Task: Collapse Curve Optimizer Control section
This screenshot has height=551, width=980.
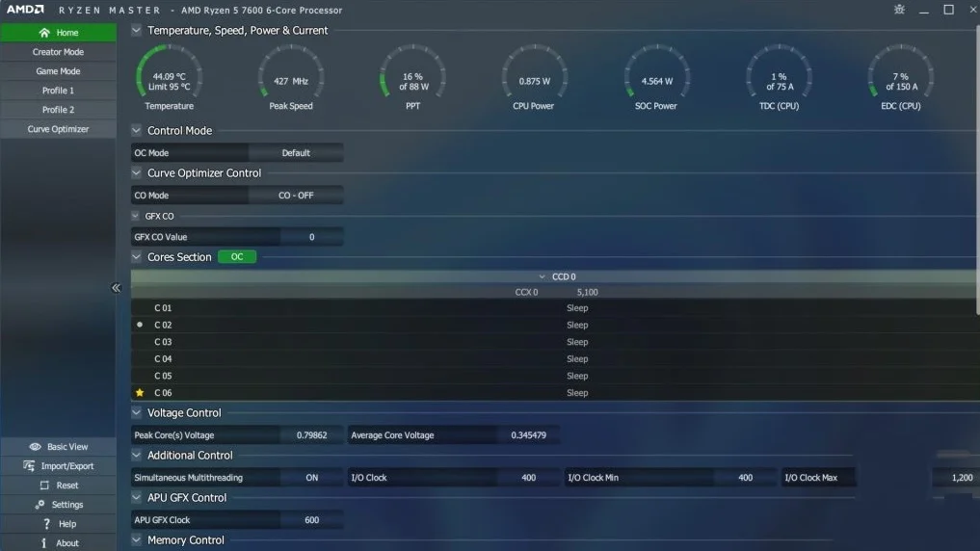Action: point(136,173)
